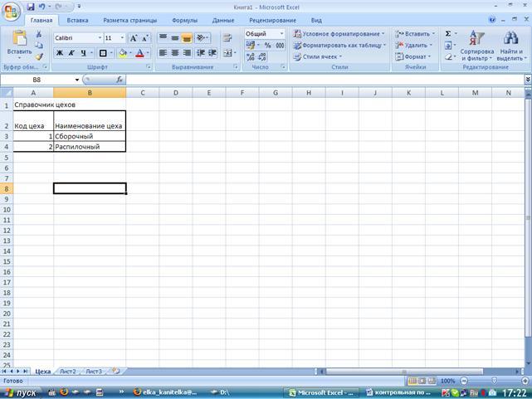
Task: Click the percent style icon
Action: pos(267,46)
